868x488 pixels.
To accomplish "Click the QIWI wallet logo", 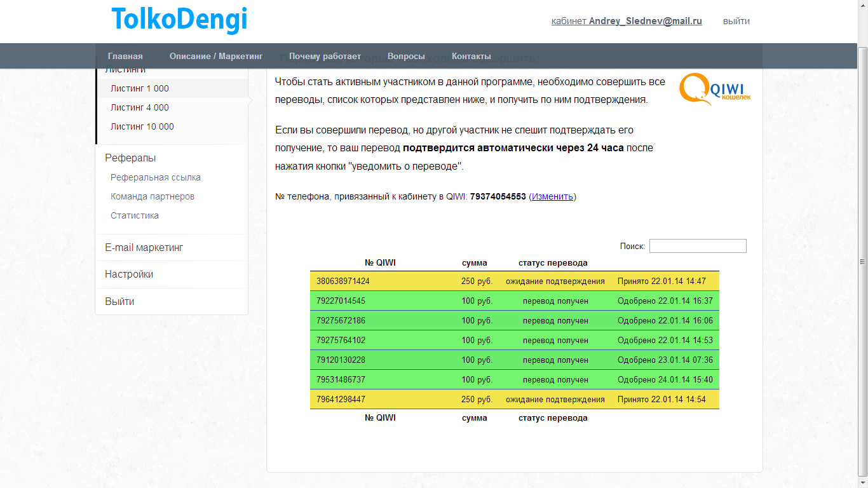I will (x=715, y=89).
